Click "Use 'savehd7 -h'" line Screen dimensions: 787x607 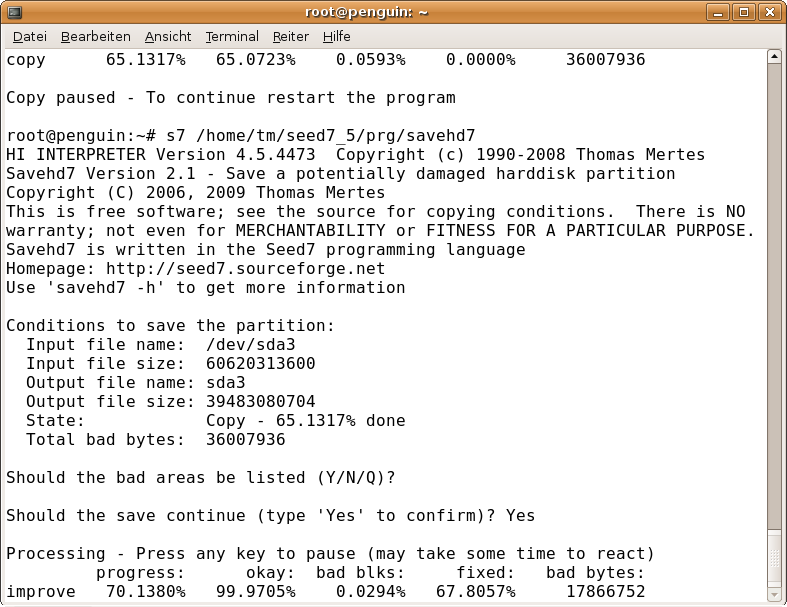206,288
